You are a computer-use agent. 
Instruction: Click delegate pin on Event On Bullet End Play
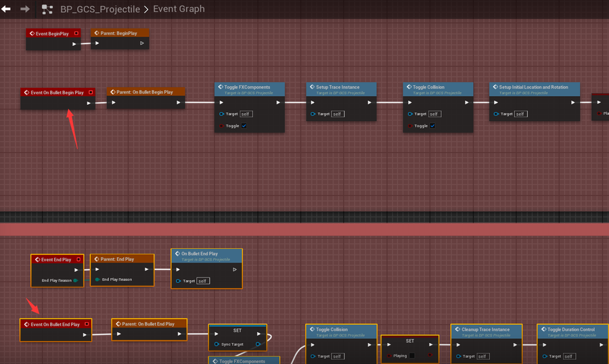pyautogui.click(x=87, y=324)
